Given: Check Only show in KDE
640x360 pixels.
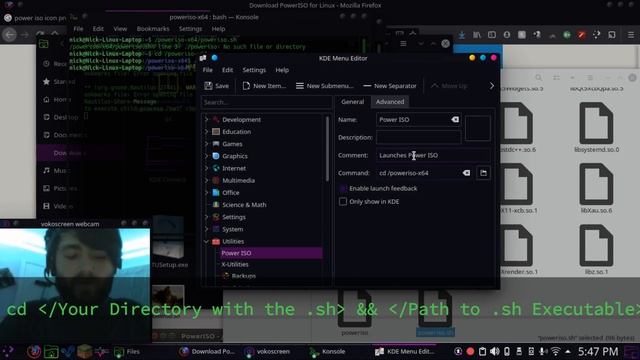Looking at the screenshot, I should click(343, 201).
